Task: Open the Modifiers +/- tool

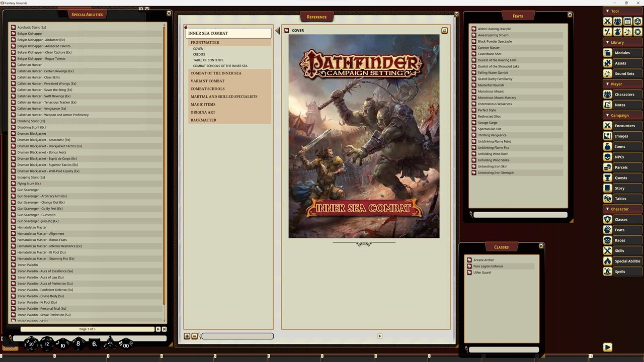Action: (608, 32)
